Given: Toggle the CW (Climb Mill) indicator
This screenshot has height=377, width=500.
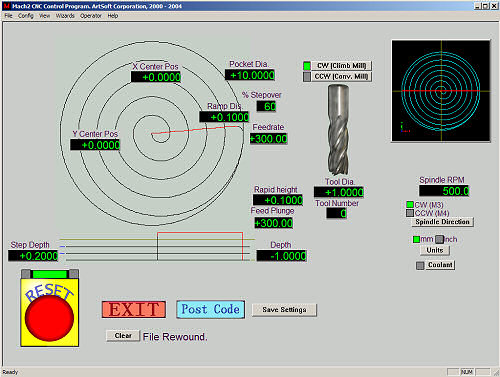Looking at the screenshot, I should pyautogui.click(x=307, y=66).
